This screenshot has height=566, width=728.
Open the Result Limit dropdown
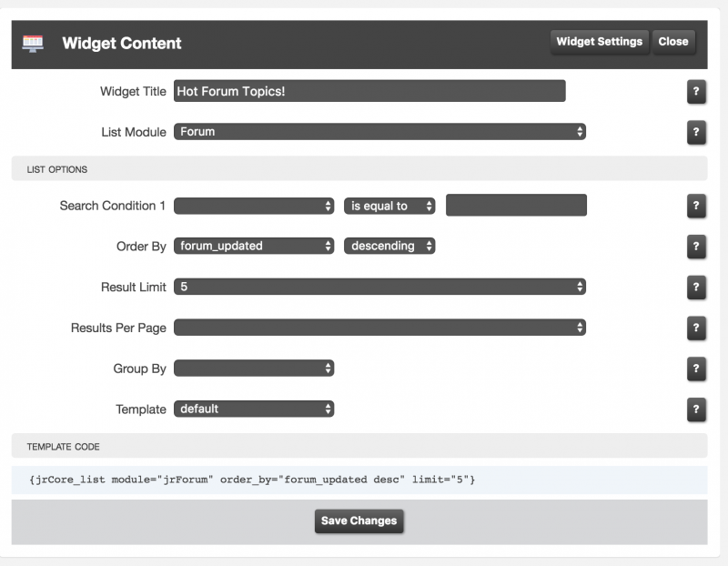pos(379,287)
